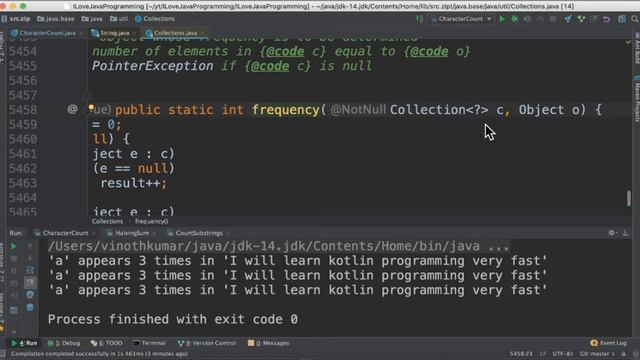Open the Git: master branch selector
Viewport: 640px width, 360px height.
[x=598, y=354]
